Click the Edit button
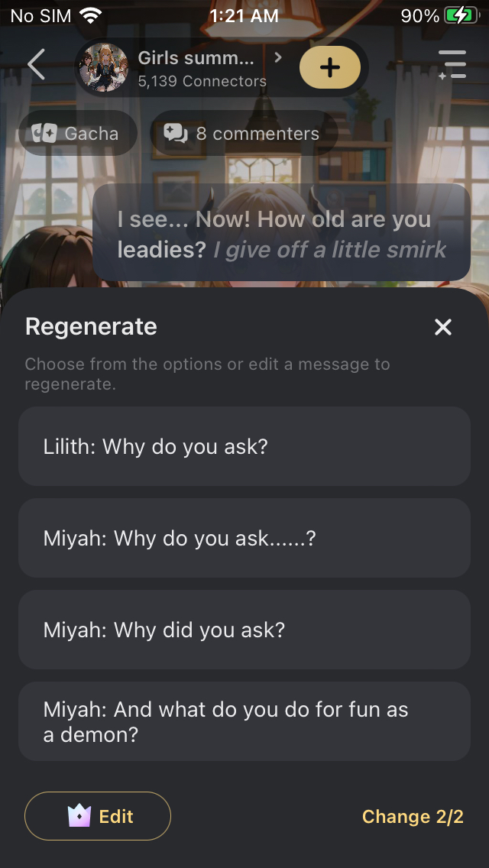Image resolution: width=489 pixels, height=868 pixels. pyautogui.click(x=98, y=816)
